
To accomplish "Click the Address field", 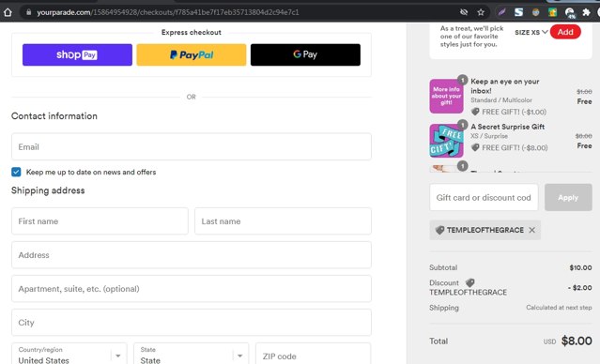I will [192, 254].
